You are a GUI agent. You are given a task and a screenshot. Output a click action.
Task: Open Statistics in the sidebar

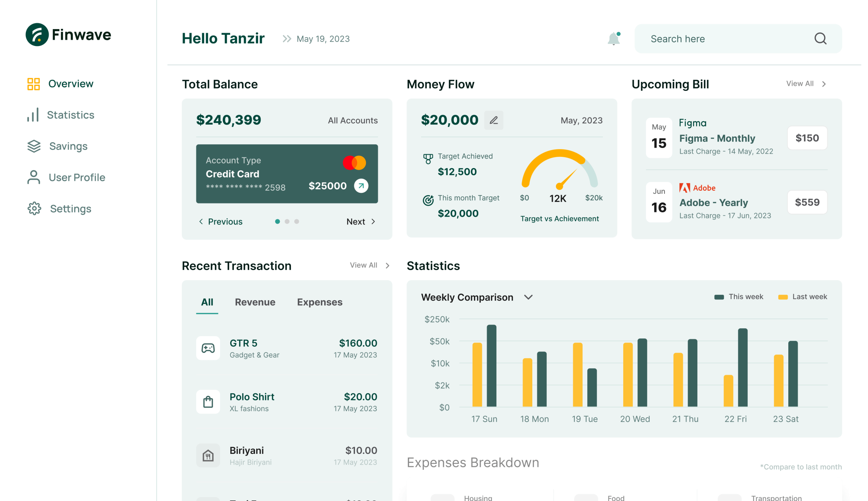click(70, 115)
